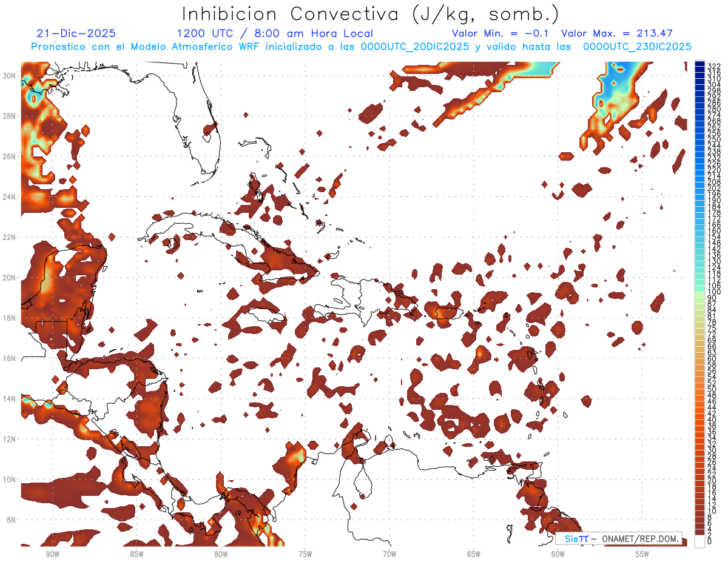Click the "75W" longitude label
The width and height of the screenshot is (728, 562).
click(305, 554)
